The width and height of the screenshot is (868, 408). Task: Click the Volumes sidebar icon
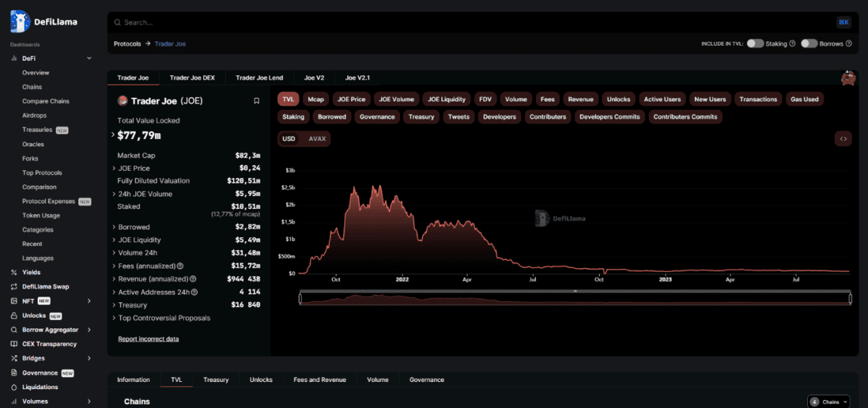click(14, 401)
